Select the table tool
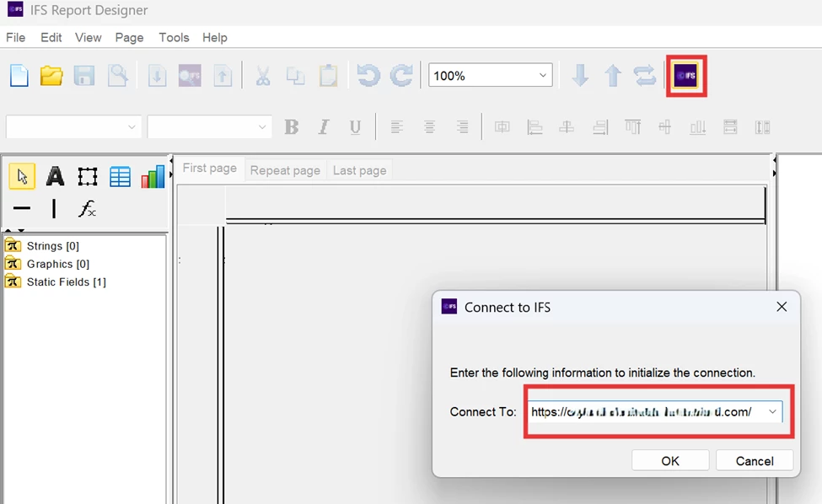 [120, 176]
